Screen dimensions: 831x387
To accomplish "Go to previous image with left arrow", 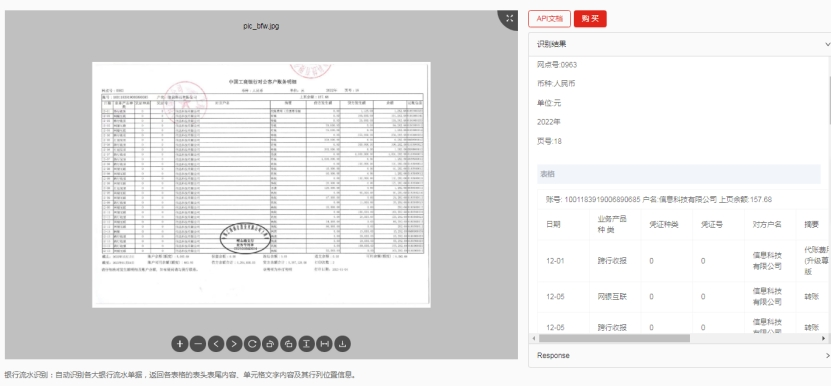I will tap(216, 344).
